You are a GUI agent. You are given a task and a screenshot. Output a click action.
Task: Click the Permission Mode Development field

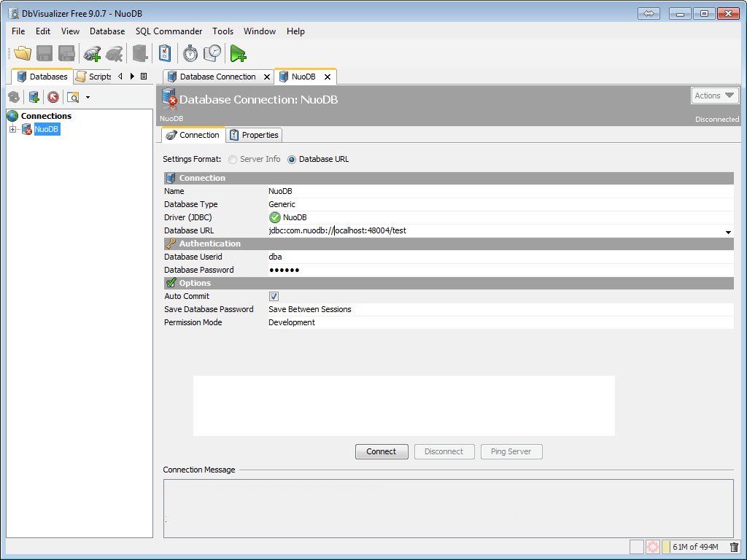pos(500,322)
